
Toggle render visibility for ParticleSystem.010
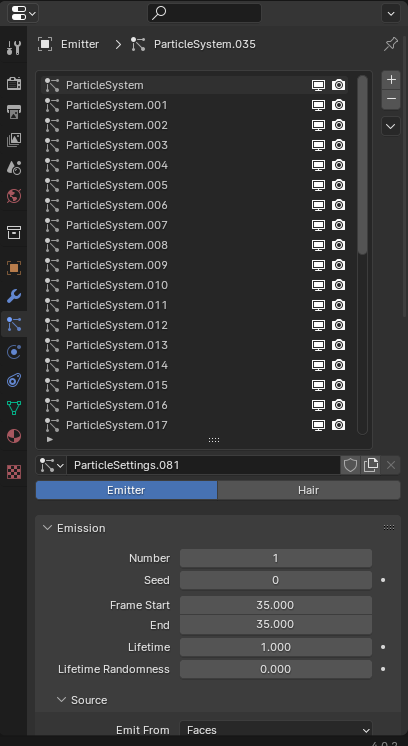coord(338,285)
